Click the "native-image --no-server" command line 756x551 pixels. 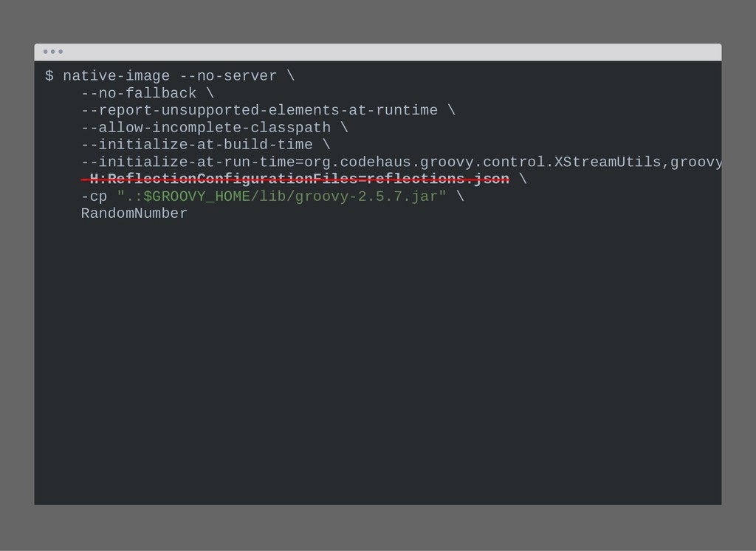click(x=170, y=76)
